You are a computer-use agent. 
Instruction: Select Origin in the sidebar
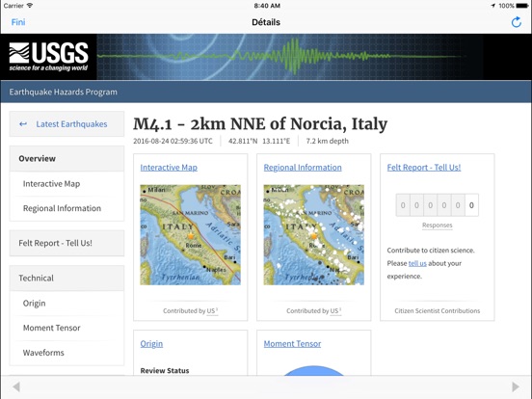click(66, 303)
